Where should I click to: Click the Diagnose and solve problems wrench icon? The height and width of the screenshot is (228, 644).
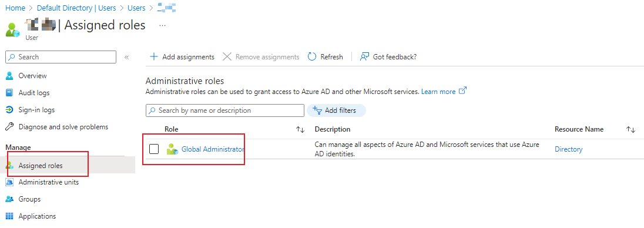[9, 127]
